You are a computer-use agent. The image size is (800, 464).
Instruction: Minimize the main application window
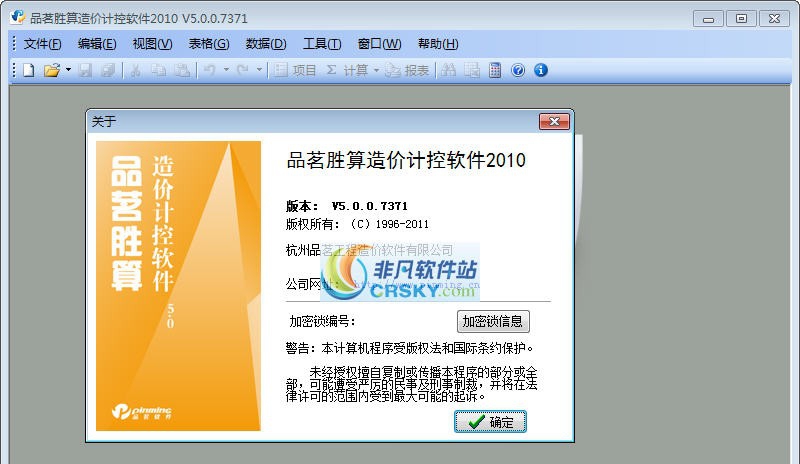point(708,19)
